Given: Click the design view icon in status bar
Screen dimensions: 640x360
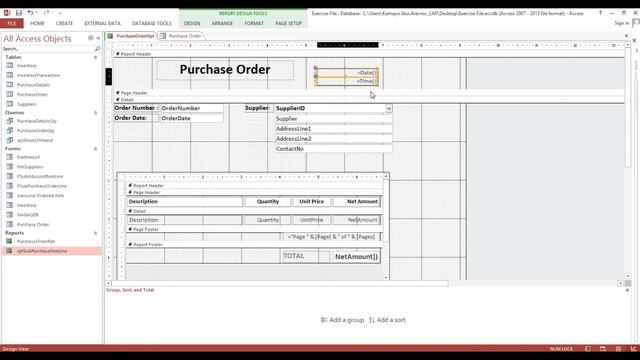Looking at the screenshot, I should coord(633,349).
